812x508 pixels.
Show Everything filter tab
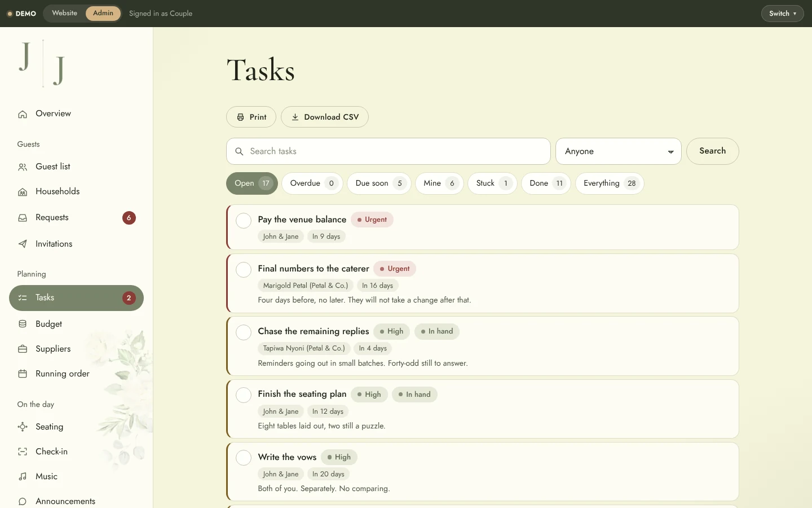coord(610,183)
